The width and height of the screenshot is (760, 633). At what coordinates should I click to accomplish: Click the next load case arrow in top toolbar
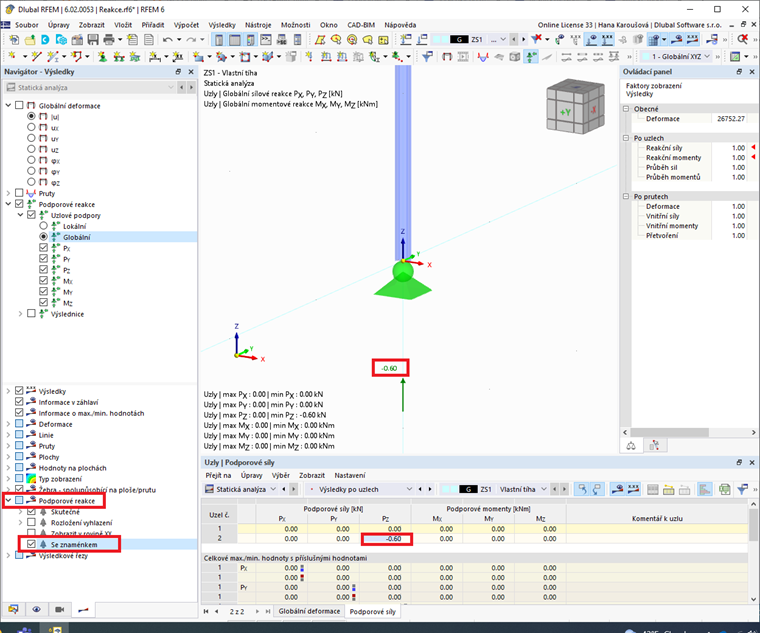coord(523,39)
